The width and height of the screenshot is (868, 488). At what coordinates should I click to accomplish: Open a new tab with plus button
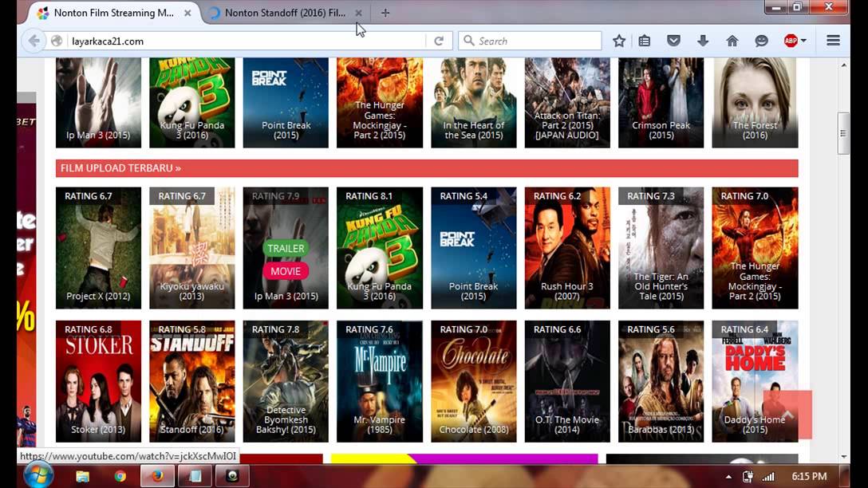[385, 13]
